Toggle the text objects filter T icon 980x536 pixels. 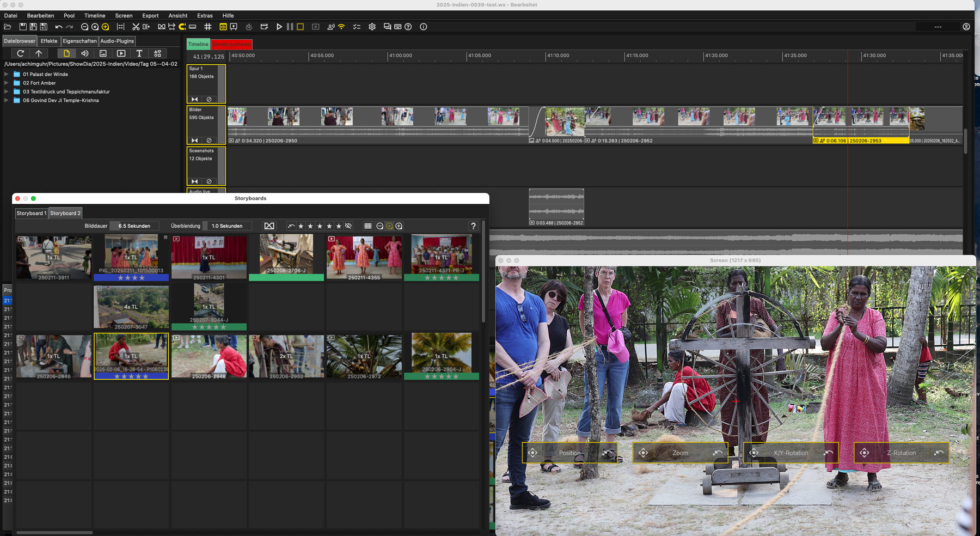coord(139,53)
